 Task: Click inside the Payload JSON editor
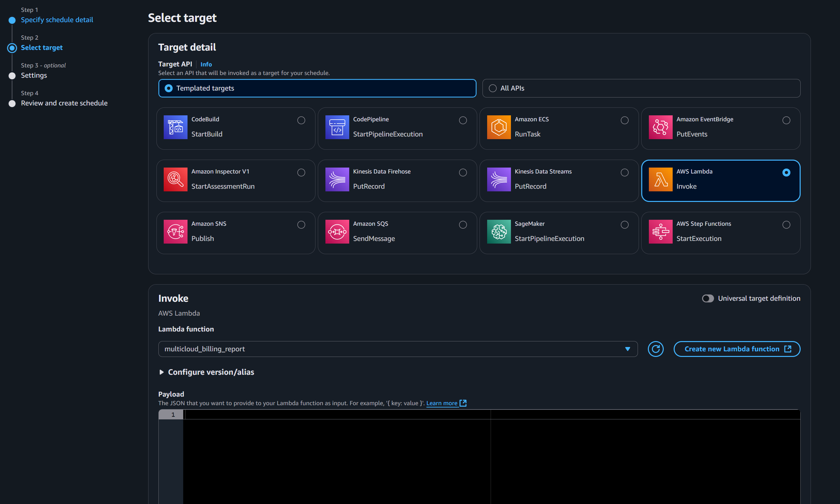(x=492, y=457)
